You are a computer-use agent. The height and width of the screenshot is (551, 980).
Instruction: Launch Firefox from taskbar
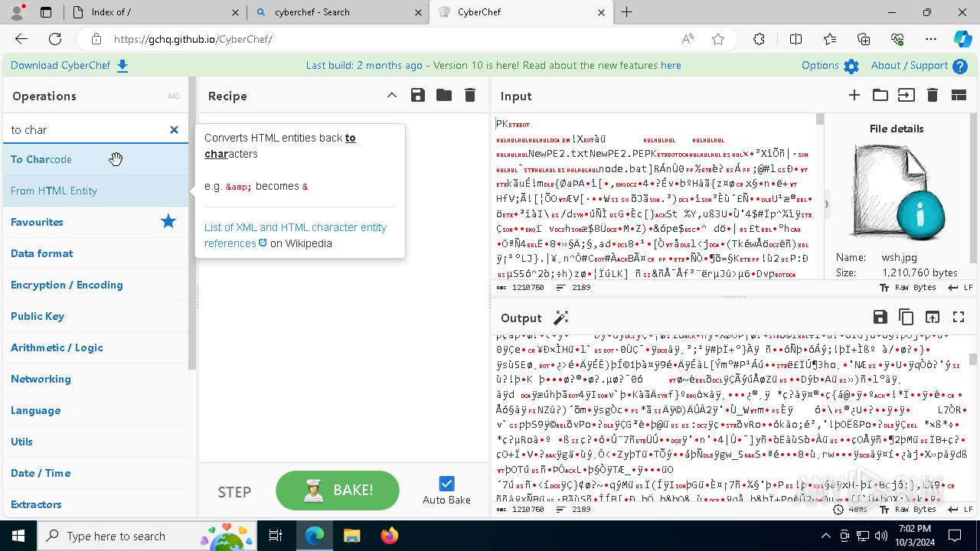click(389, 536)
